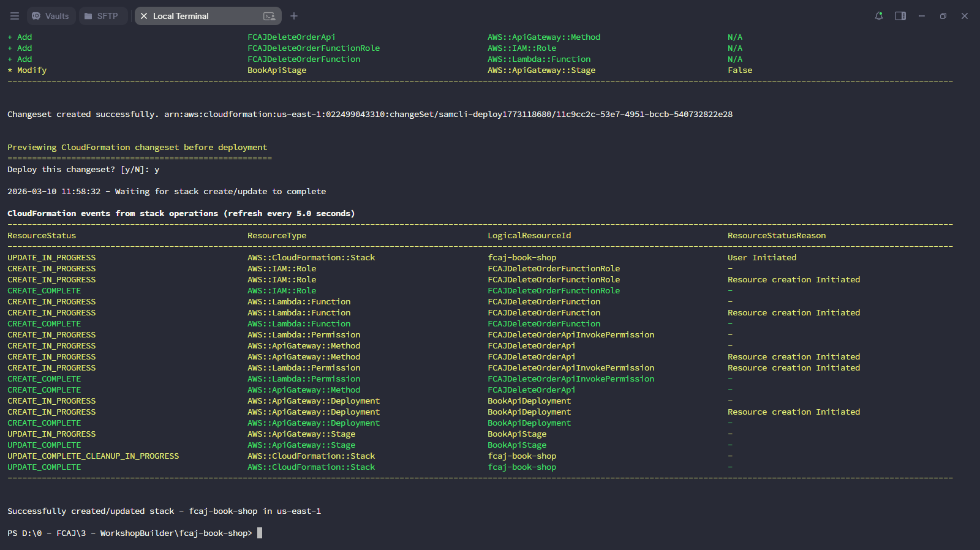This screenshot has width=980, height=550.
Task: Click the 'Modify' operation text
Action: tap(32, 70)
